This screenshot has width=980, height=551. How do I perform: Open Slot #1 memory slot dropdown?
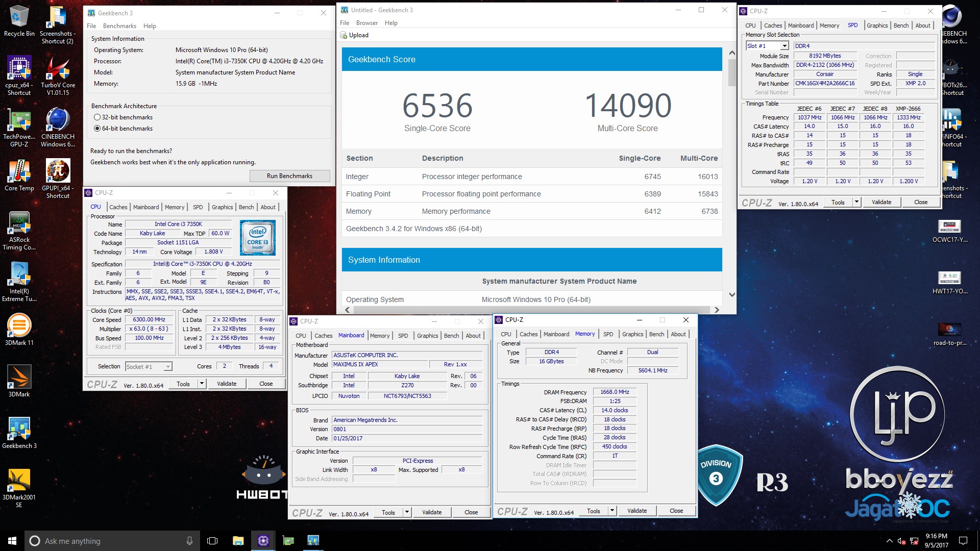coord(767,46)
